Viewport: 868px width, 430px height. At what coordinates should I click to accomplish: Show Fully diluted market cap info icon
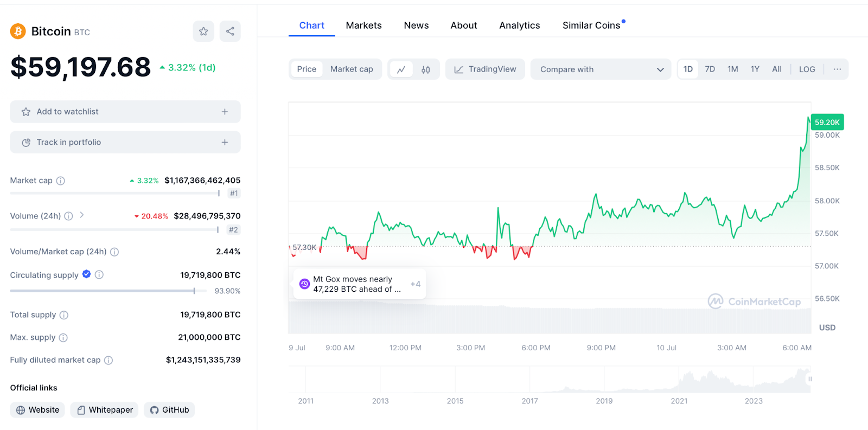pos(108,360)
